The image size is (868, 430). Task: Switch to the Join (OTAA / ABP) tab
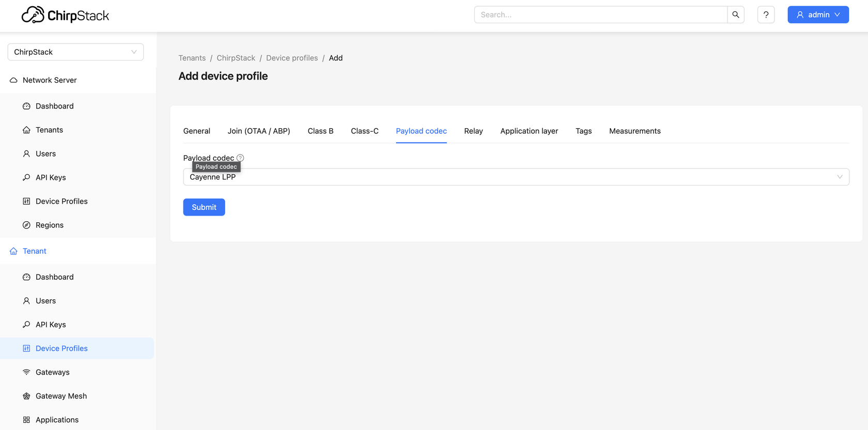click(x=259, y=131)
